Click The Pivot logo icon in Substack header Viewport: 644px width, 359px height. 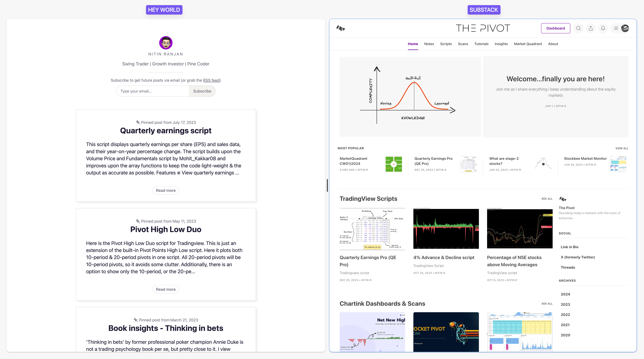[x=341, y=28]
